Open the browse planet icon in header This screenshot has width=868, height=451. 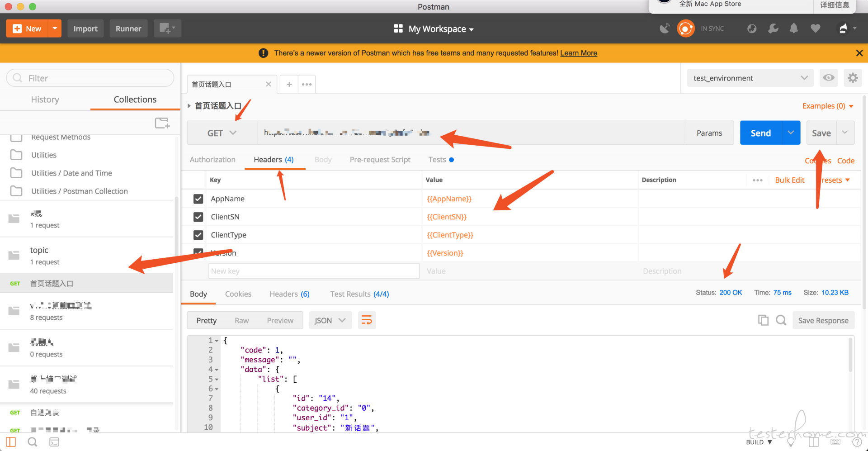[752, 28]
